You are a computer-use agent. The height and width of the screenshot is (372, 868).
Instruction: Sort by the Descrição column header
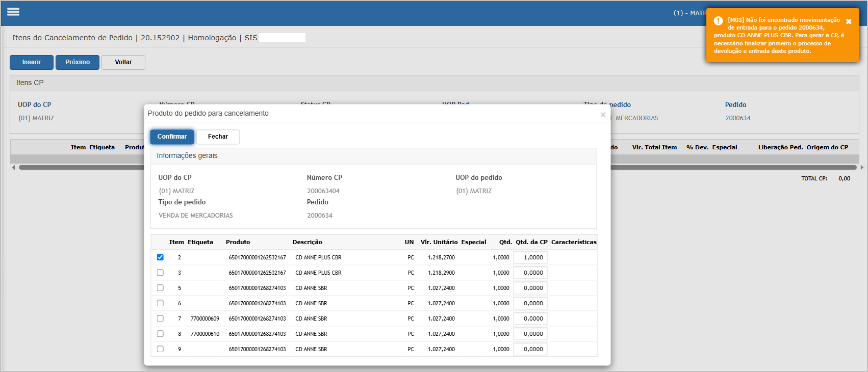pos(307,242)
